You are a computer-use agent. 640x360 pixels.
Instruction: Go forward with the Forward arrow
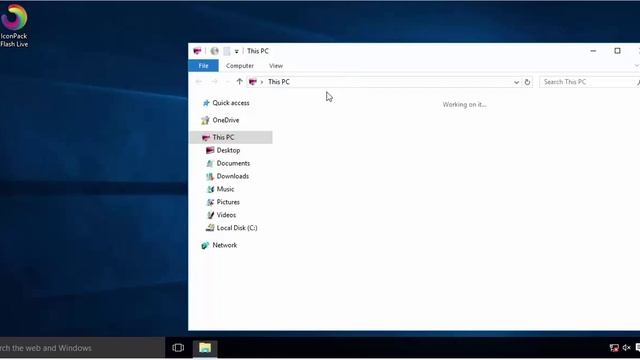pyautogui.click(x=214, y=82)
